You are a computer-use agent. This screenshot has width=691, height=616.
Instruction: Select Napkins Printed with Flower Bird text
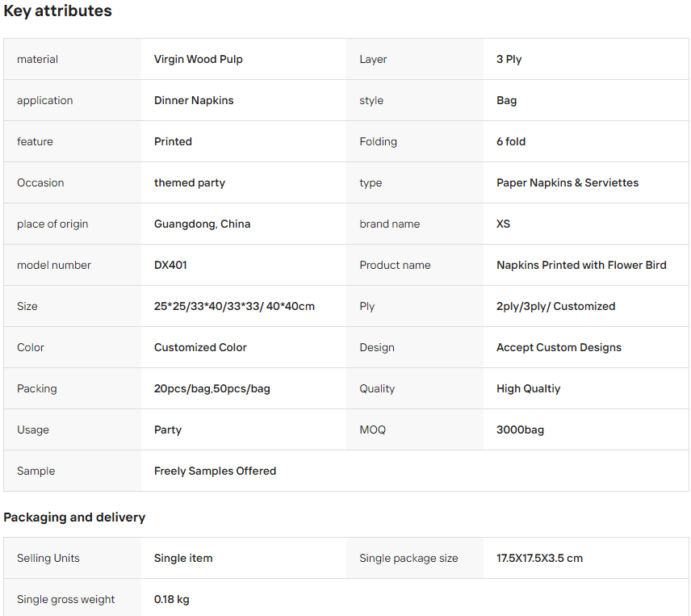coord(581,265)
